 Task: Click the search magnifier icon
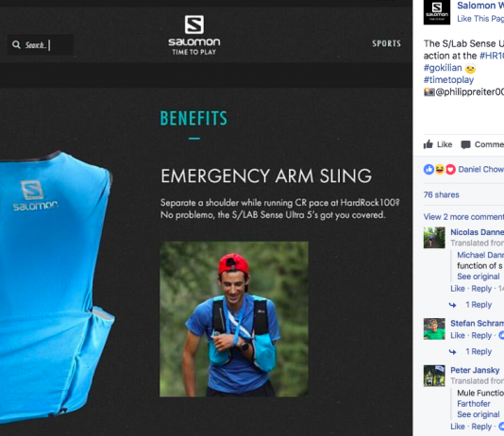point(16,44)
